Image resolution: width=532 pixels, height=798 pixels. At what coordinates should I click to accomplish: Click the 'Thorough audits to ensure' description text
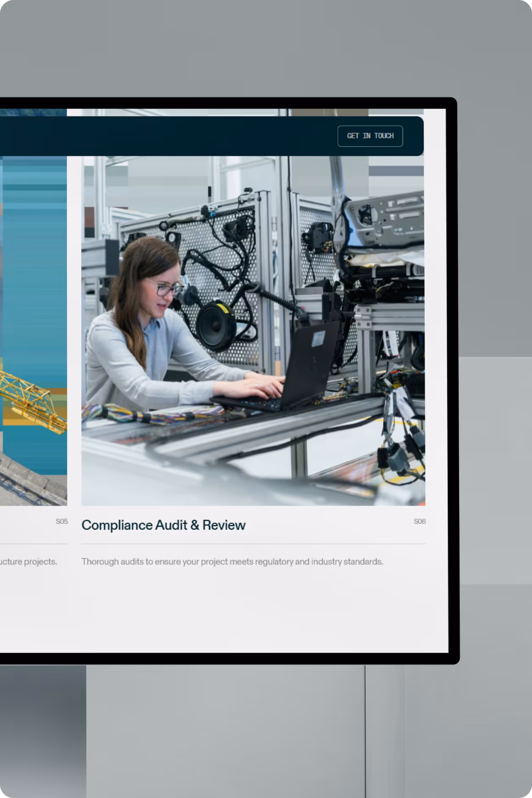click(x=232, y=562)
